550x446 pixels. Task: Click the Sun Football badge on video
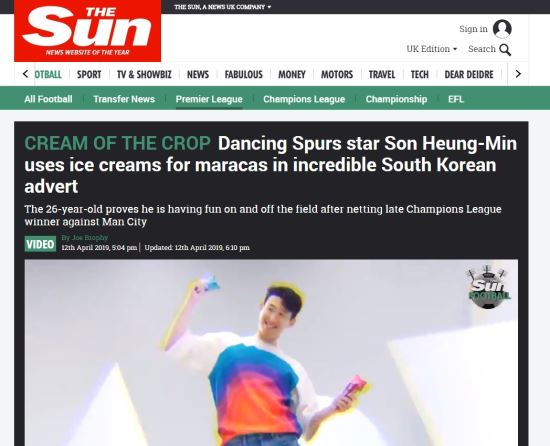point(488,288)
